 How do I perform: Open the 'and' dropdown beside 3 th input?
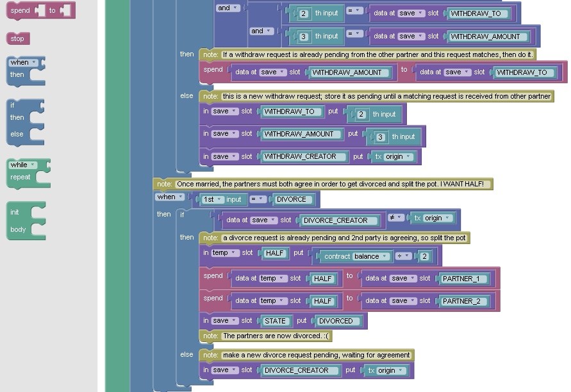click(x=261, y=31)
